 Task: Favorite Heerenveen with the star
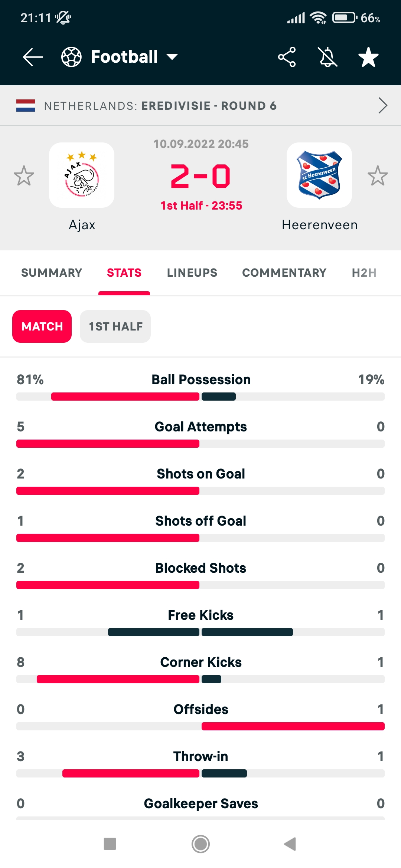pyautogui.click(x=378, y=175)
